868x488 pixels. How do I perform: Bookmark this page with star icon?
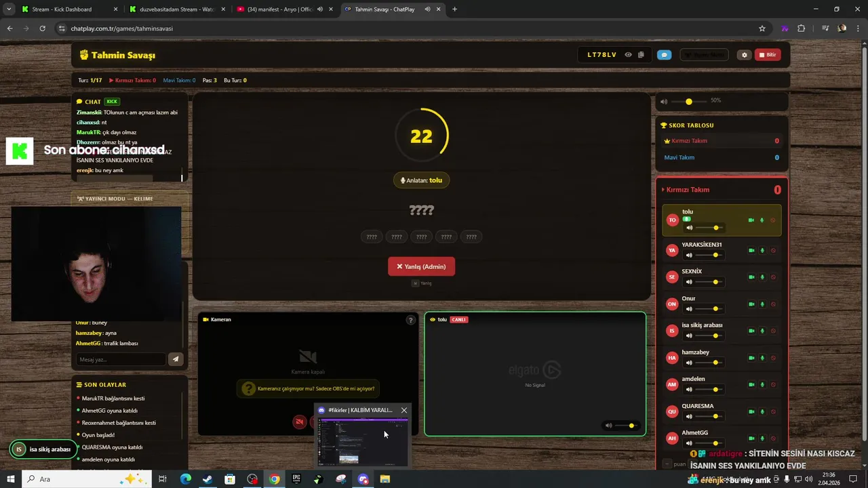point(762,28)
